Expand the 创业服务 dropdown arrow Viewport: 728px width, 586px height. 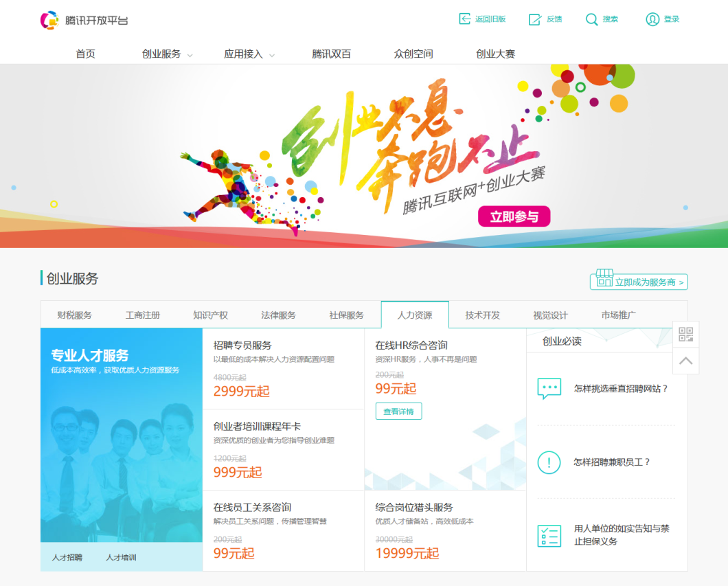pyautogui.click(x=190, y=55)
